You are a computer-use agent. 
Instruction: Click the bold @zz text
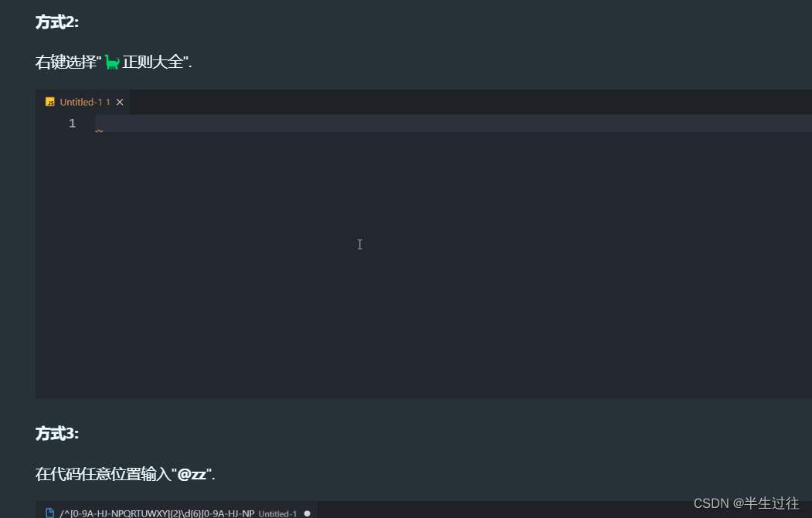[x=192, y=474]
